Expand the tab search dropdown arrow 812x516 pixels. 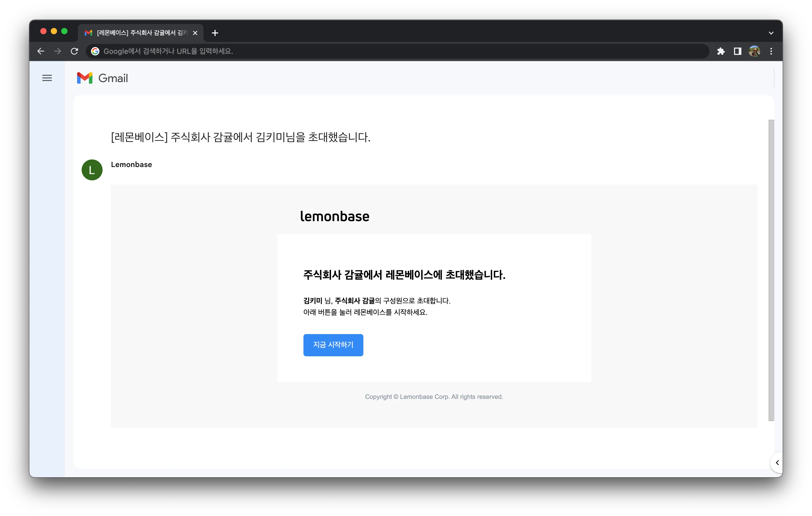pos(771,33)
